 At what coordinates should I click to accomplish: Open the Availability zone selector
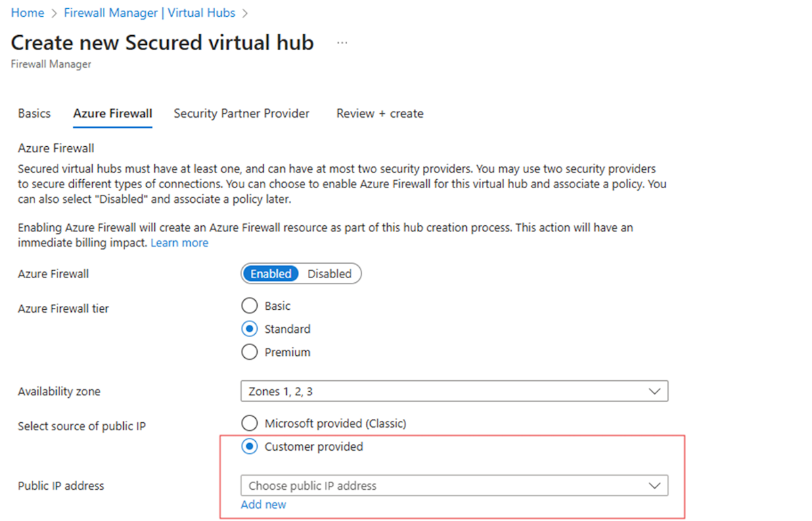tap(453, 391)
